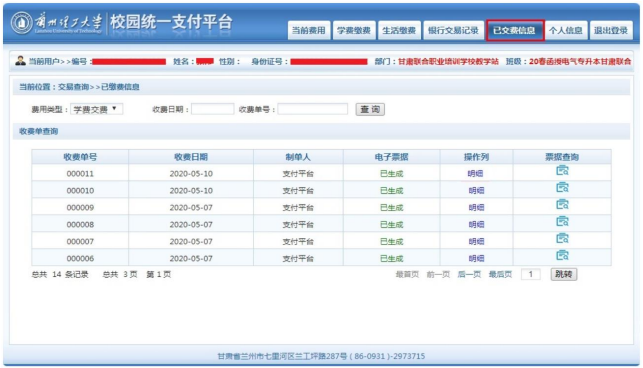
Task: Open receipt query icon for bill 000006
Action: (x=562, y=256)
